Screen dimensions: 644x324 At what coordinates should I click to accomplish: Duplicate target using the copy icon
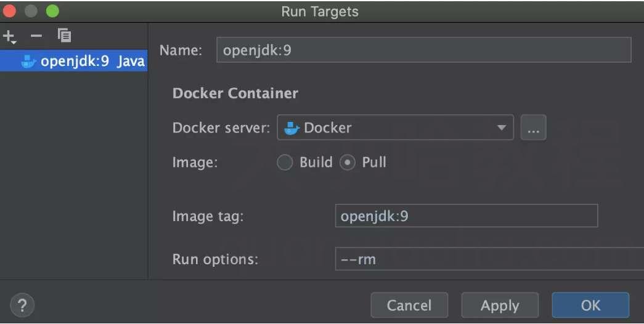[64, 35]
